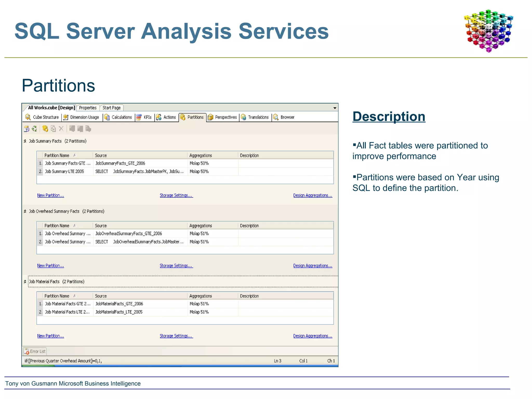Select JobMaterialFacts_LTE_2005 source cell

[x=140, y=312]
